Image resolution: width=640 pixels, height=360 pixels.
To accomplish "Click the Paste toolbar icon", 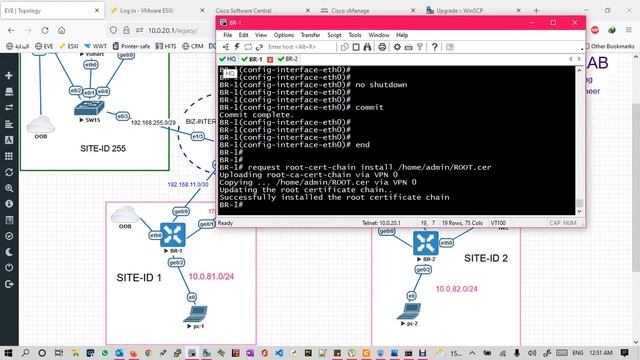I will point(356,47).
